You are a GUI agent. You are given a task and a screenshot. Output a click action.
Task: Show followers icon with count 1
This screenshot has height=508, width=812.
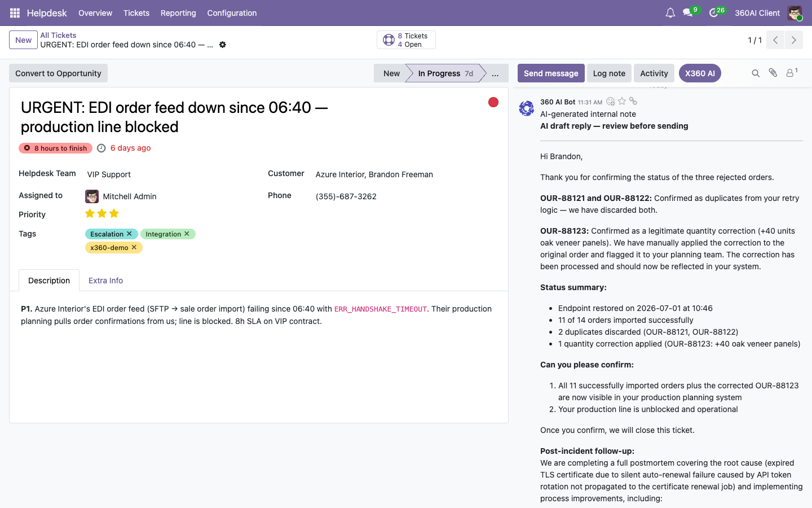click(x=792, y=73)
